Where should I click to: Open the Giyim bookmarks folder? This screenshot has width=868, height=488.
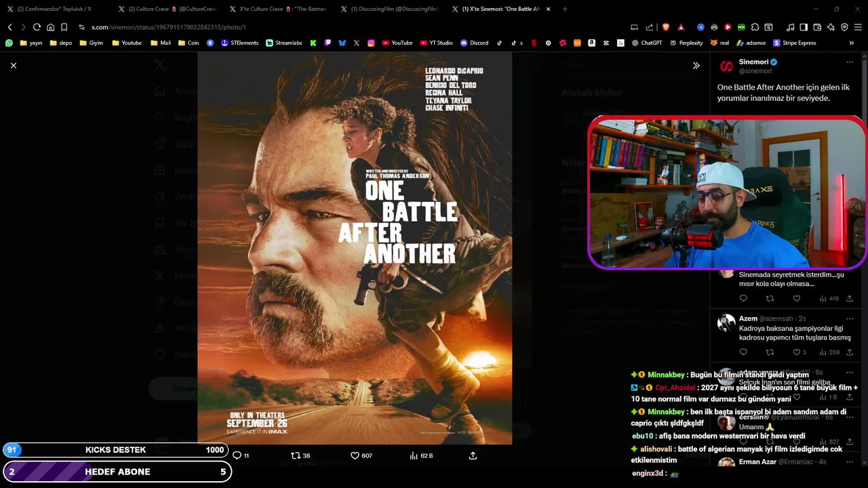coord(92,43)
